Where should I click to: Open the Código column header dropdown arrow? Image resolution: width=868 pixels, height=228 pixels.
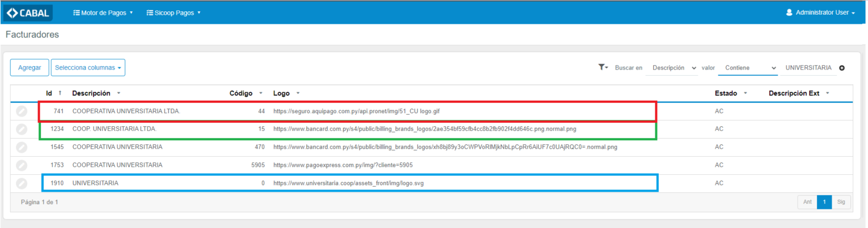(x=261, y=93)
